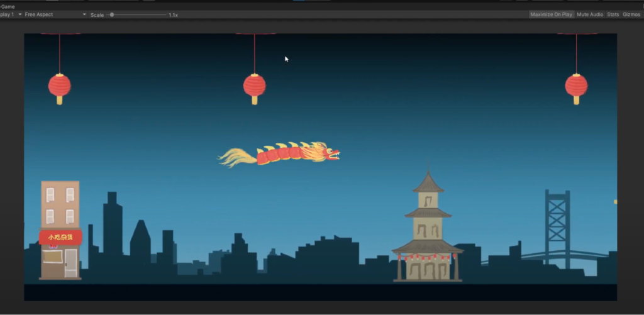644x315 pixels.
Task: Open the Free Aspect ratio dropdown
Action: click(55, 14)
